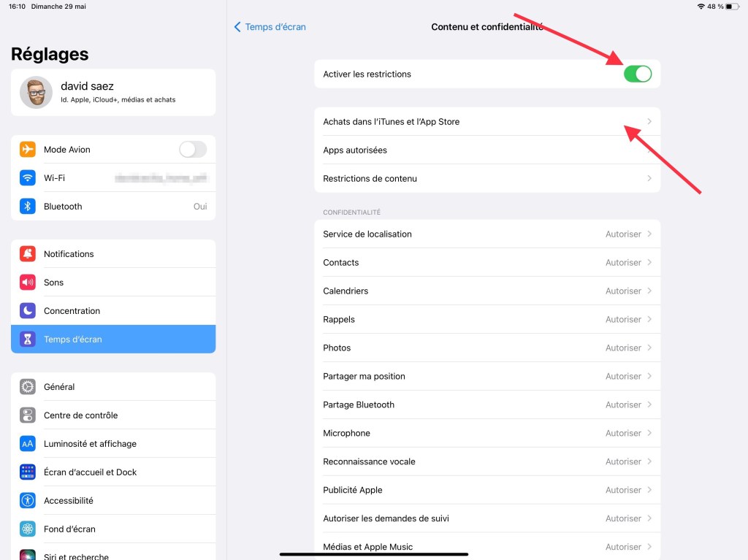Select the Sons speaker icon
This screenshot has width=748, height=560.
tap(28, 283)
